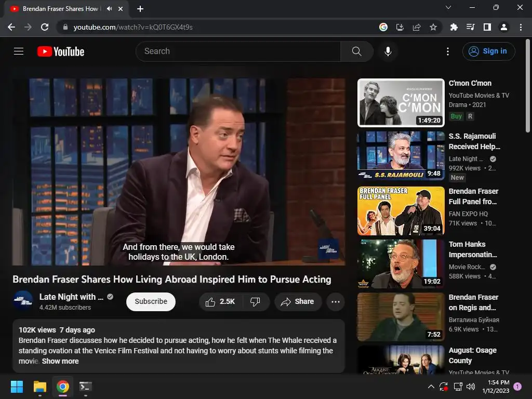The image size is (532, 399).
Task: Sign in to YouTube
Action: [x=488, y=51]
